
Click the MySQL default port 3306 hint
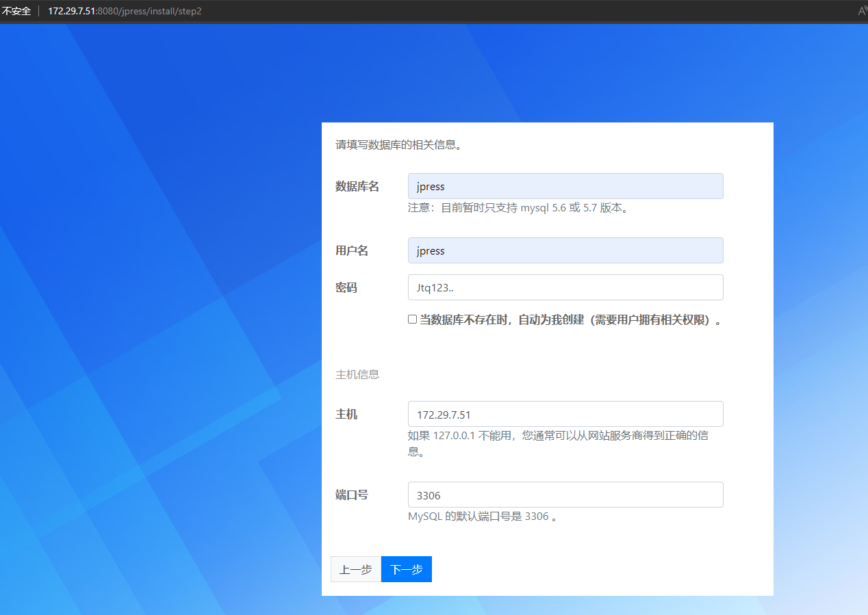point(483,516)
